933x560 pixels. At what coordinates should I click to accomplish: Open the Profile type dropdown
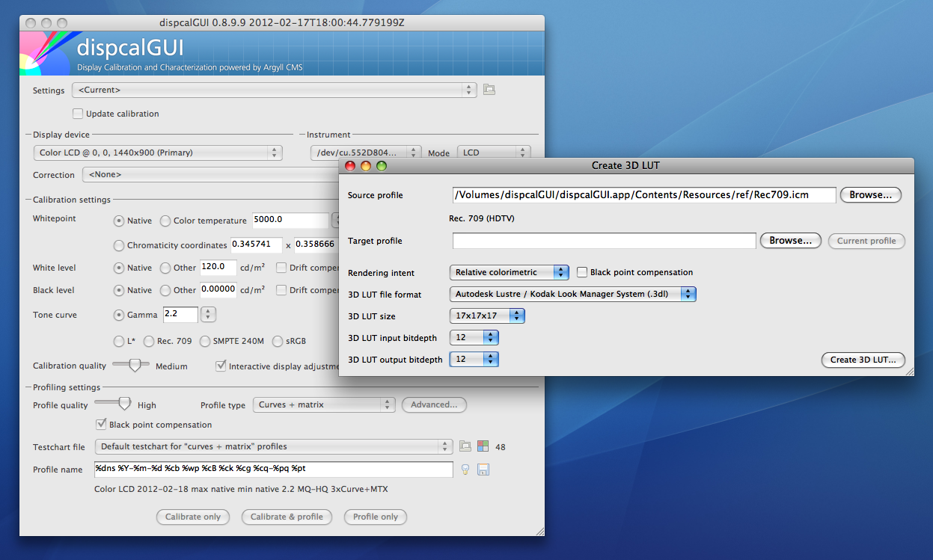323,404
